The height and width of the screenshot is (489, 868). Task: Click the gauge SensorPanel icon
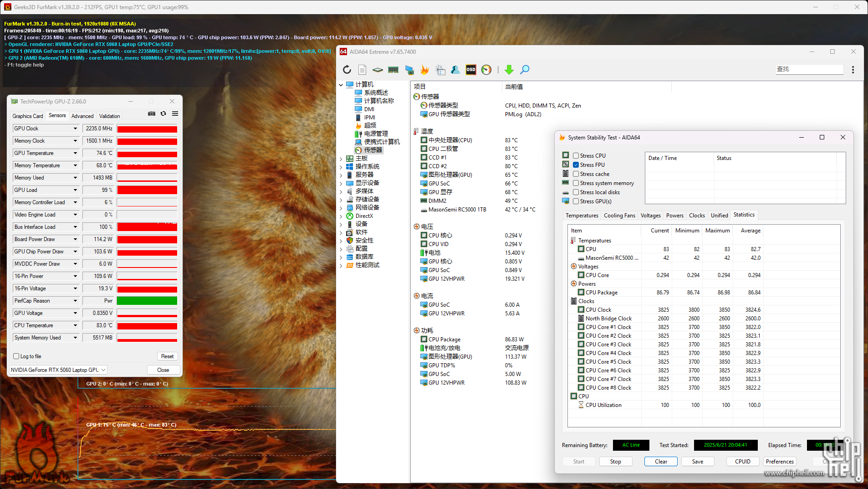(x=486, y=70)
